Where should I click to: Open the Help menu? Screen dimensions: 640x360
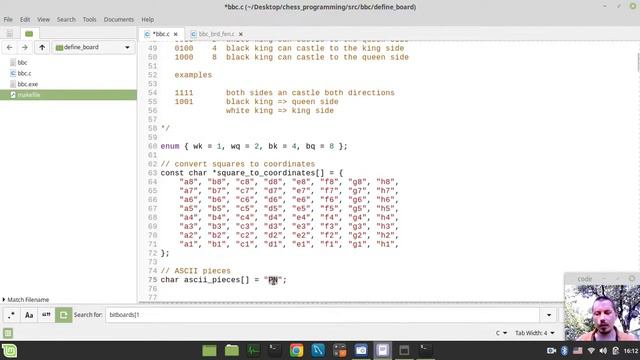click(148, 20)
